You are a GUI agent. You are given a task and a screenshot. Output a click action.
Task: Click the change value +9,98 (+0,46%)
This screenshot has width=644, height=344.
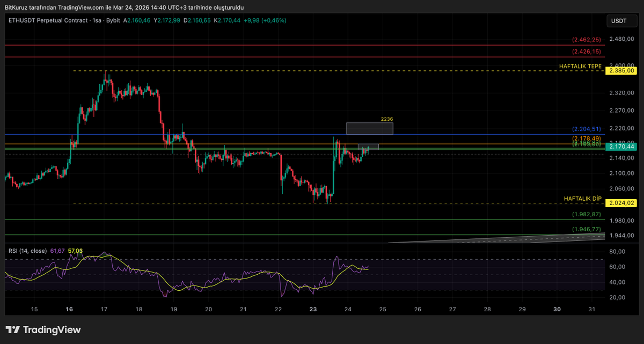point(265,20)
